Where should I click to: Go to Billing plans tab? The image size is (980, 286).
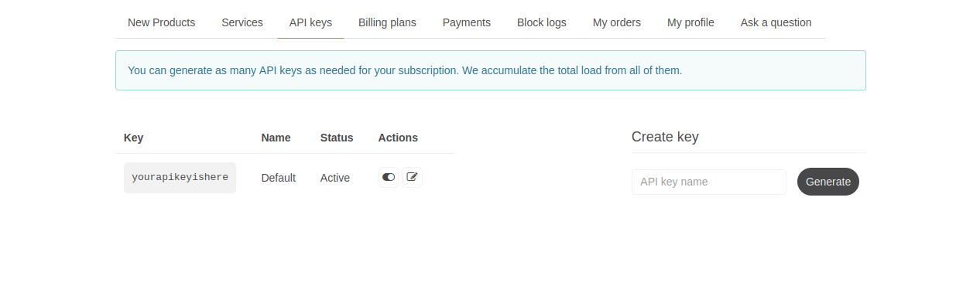click(x=387, y=22)
